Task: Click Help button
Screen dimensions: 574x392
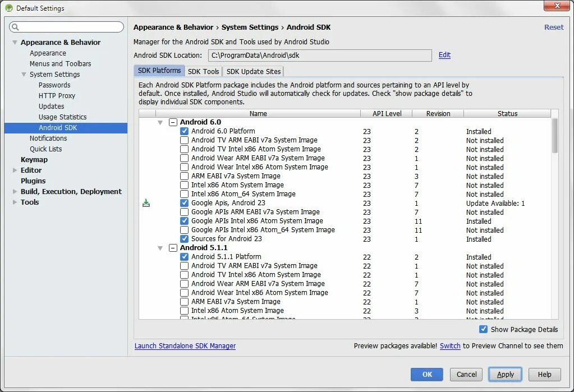Action: [544, 375]
